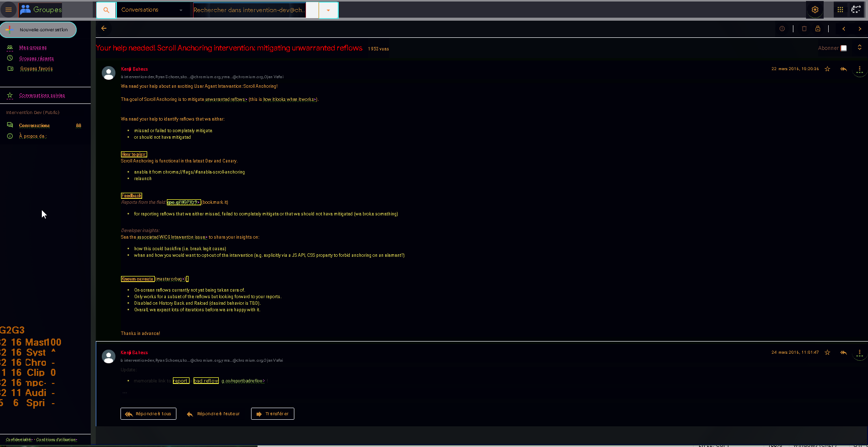Click first message author avatar
868x447 pixels.
pyautogui.click(x=108, y=73)
